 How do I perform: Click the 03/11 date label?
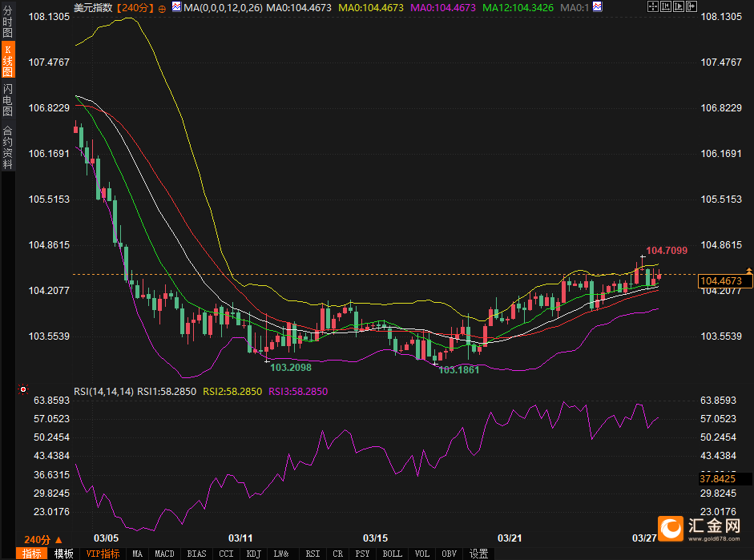[240, 538]
